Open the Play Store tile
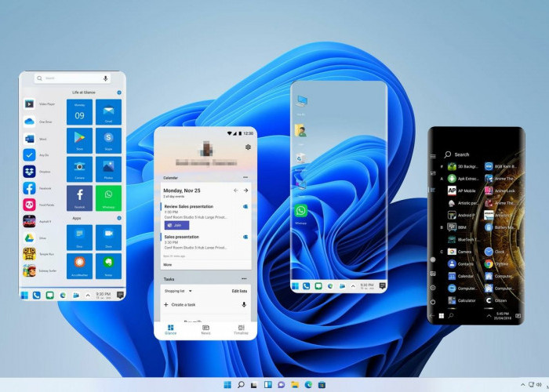549x392 pixels. coord(79,140)
